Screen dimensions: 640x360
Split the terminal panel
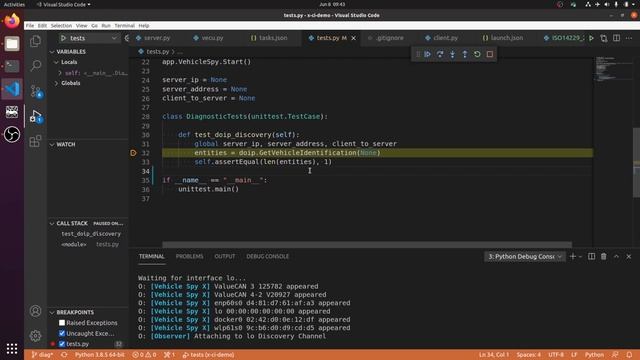591,256
